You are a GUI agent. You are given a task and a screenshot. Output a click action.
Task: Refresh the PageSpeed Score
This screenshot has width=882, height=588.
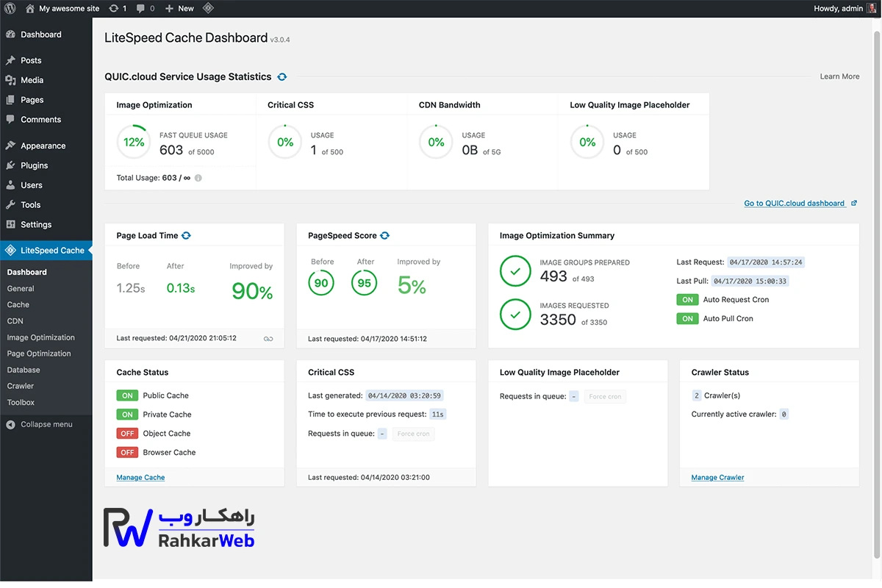point(384,235)
